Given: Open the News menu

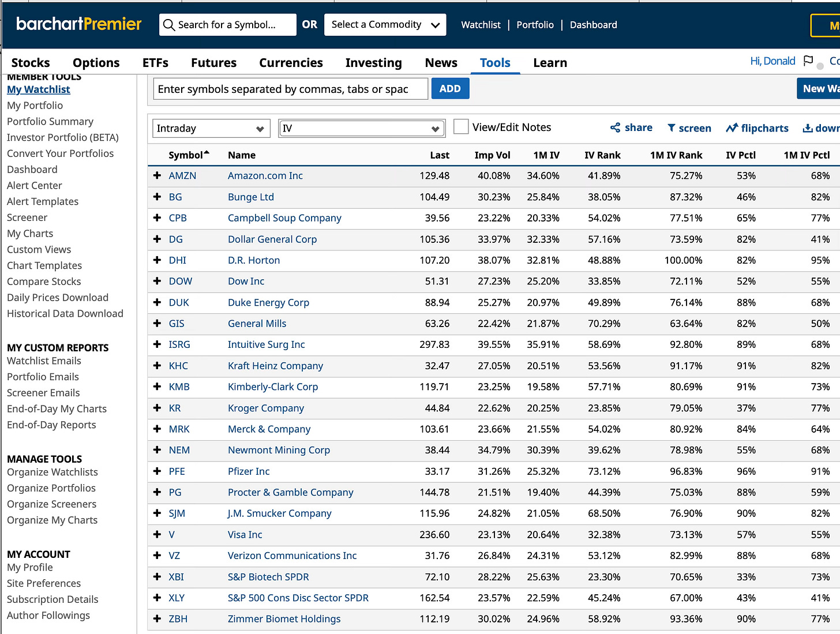Looking at the screenshot, I should click(441, 62).
